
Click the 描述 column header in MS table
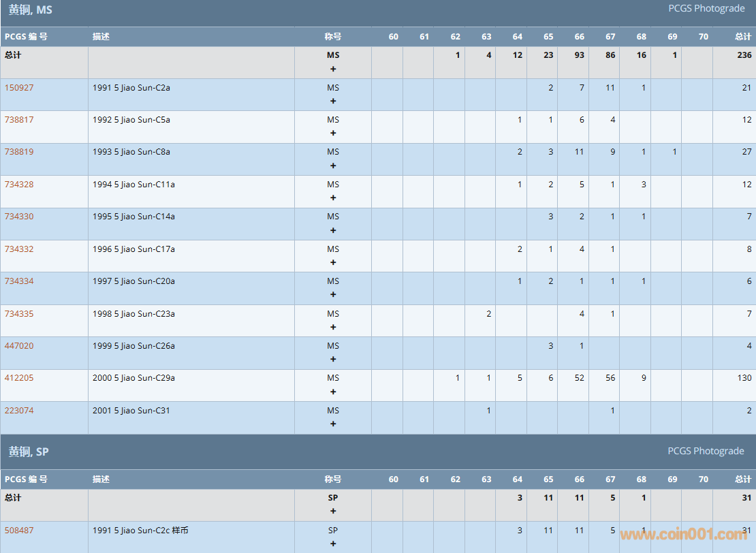[x=101, y=37]
